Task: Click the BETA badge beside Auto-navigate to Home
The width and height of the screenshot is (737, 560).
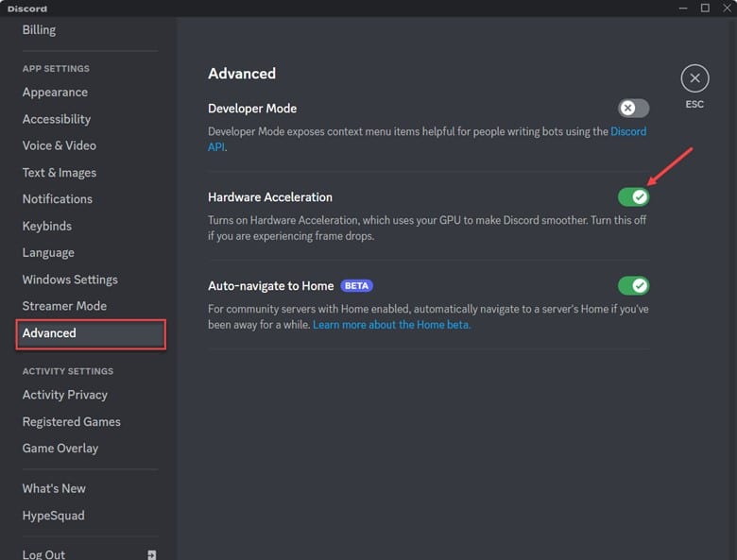Action: coord(356,285)
